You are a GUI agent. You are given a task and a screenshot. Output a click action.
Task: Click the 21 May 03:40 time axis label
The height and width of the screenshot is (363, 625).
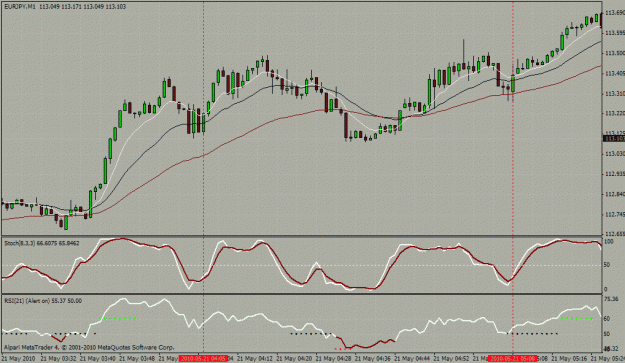pos(98,359)
